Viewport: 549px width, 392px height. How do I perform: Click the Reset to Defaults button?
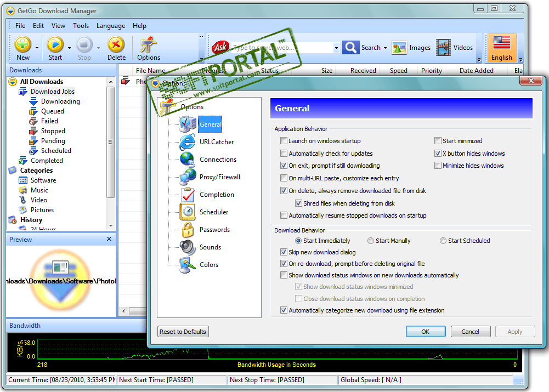pyautogui.click(x=183, y=332)
